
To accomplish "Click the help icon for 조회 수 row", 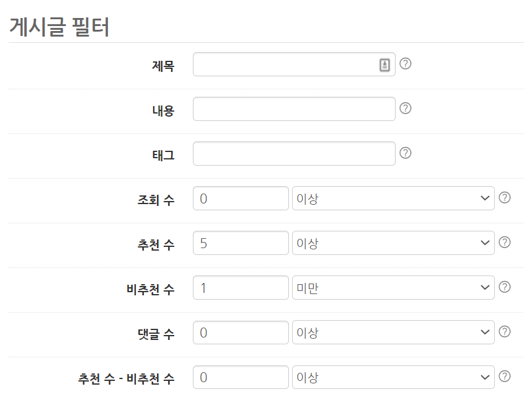I will pos(505,197).
